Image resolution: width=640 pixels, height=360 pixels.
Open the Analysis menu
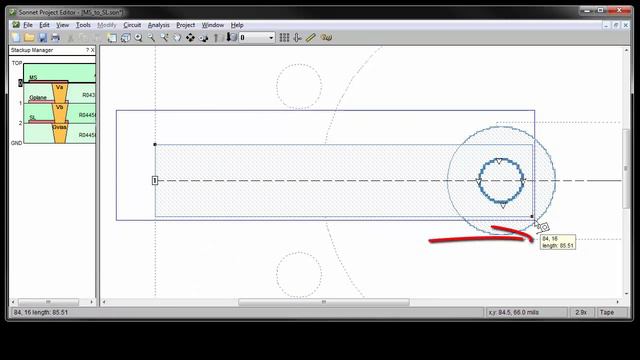coord(158,25)
